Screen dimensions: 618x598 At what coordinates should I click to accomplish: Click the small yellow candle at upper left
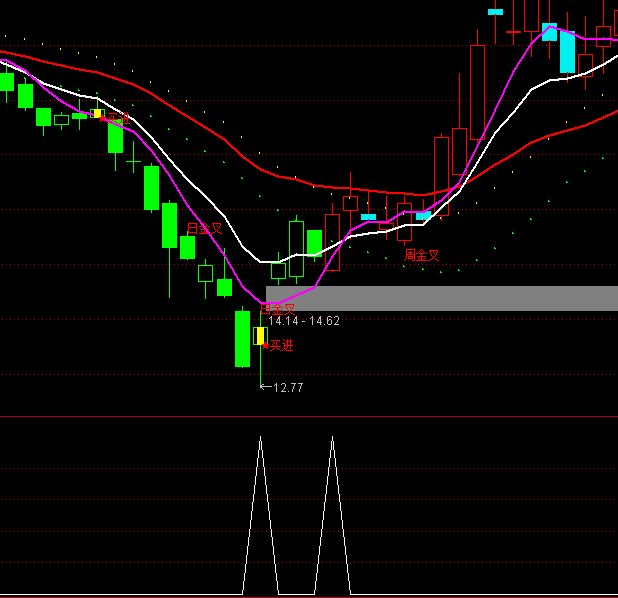[x=97, y=114]
